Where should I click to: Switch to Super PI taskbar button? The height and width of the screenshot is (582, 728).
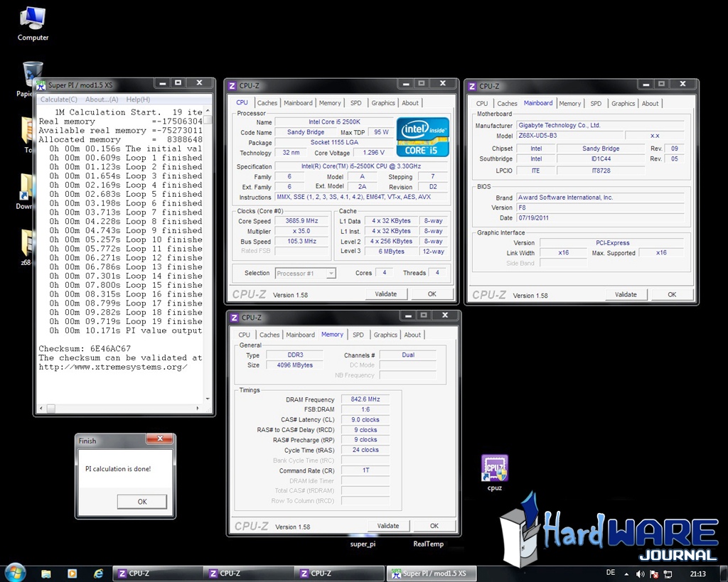[x=429, y=573]
